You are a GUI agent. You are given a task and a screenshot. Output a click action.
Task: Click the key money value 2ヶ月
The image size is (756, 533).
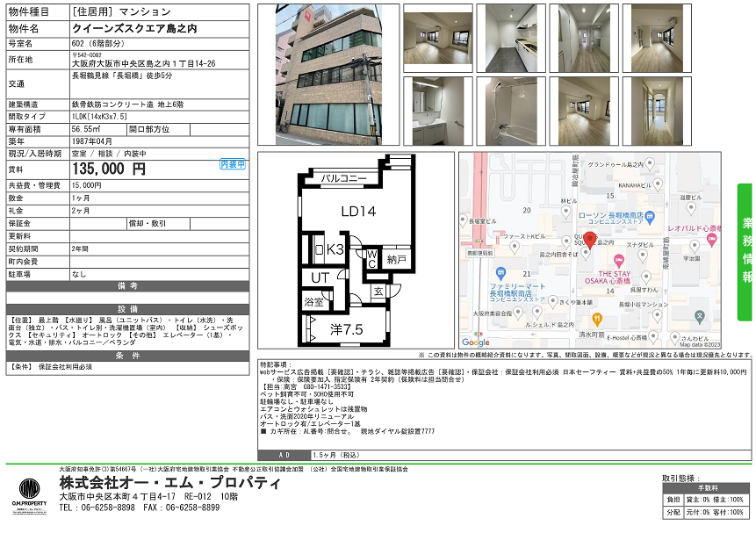click(81, 211)
